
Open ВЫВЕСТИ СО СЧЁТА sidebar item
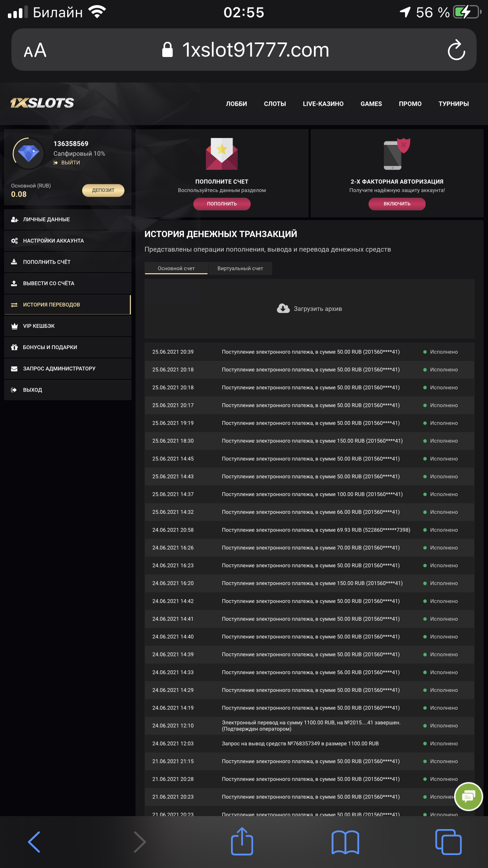[68, 283]
